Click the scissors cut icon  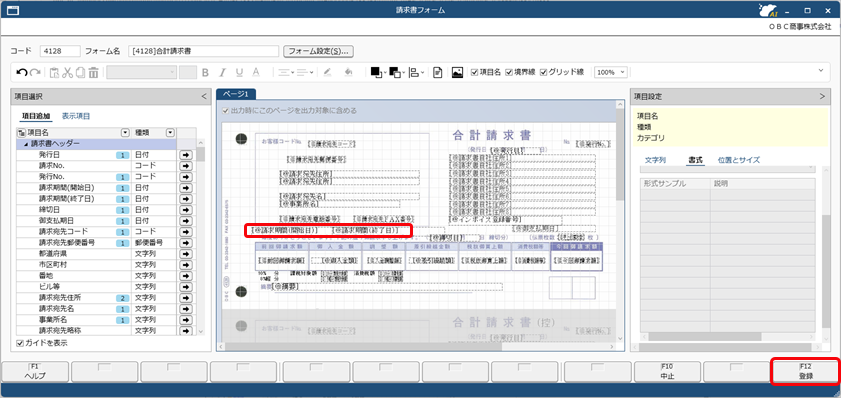point(68,72)
